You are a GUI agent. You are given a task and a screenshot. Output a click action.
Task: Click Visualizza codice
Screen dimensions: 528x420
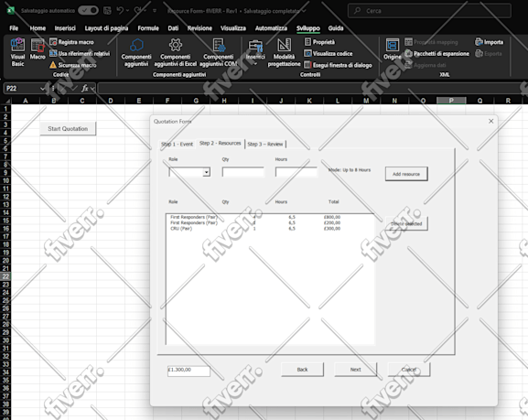click(329, 54)
